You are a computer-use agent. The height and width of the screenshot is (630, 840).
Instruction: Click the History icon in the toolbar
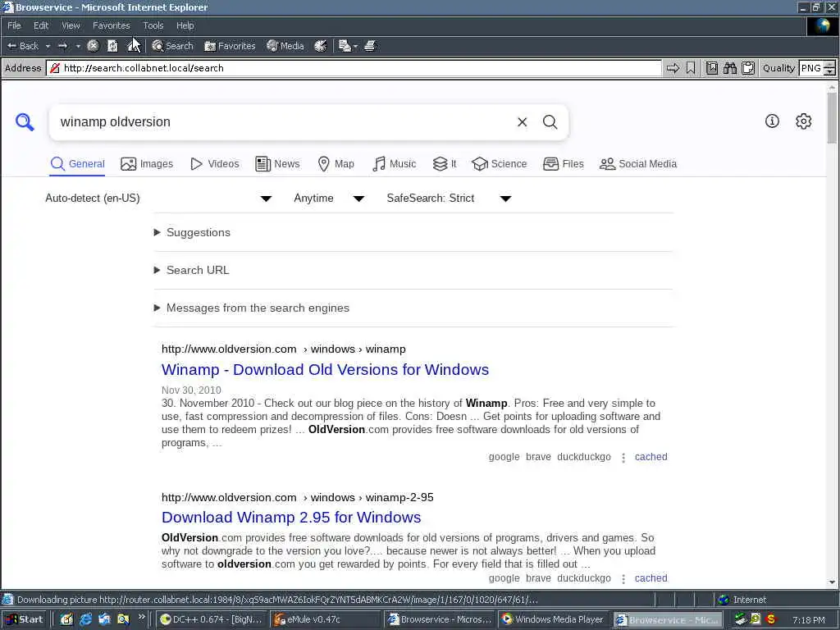pyautogui.click(x=321, y=46)
